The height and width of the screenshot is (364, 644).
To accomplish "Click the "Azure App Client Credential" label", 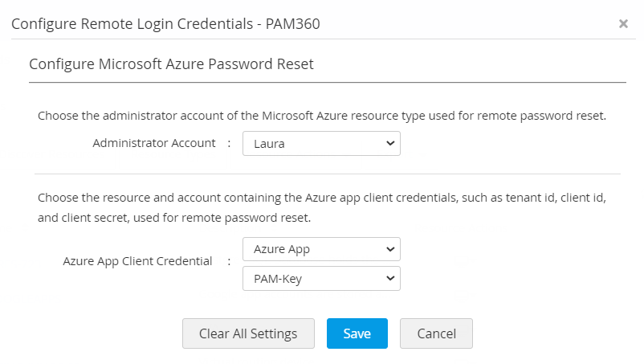I will point(137,260).
